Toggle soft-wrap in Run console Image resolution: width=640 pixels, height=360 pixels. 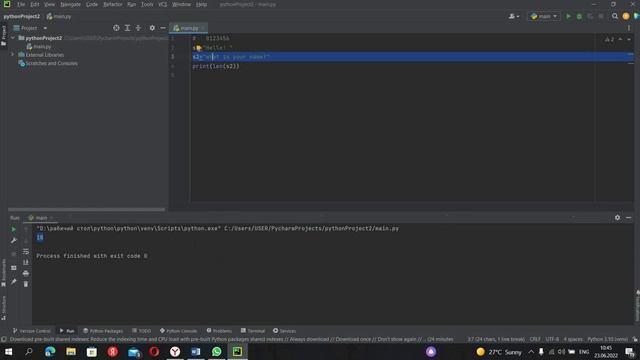(x=26, y=251)
